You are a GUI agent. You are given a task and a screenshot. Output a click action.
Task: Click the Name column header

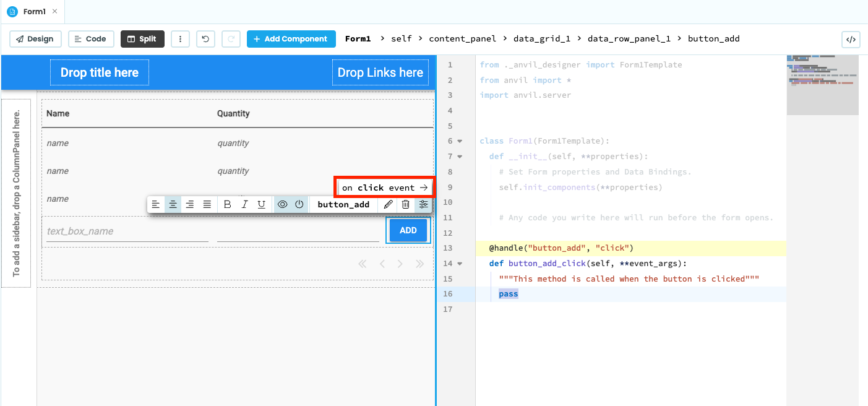pyautogui.click(x=58, y=113)
